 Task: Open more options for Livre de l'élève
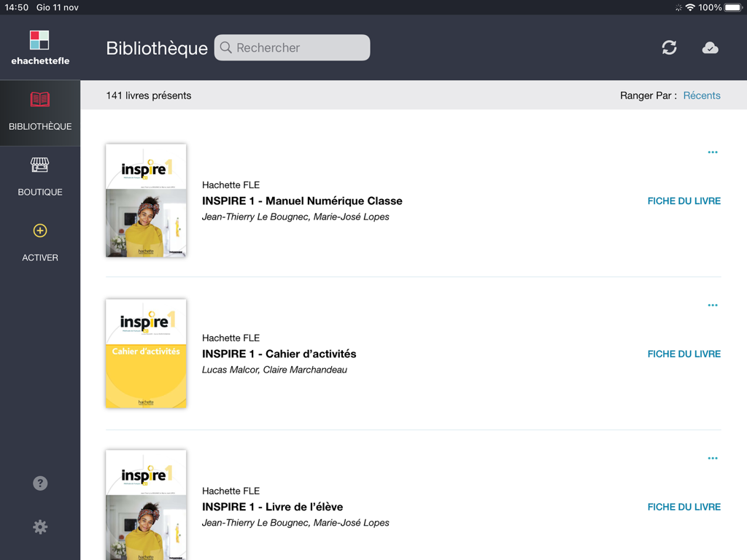[x=713, y=459]
